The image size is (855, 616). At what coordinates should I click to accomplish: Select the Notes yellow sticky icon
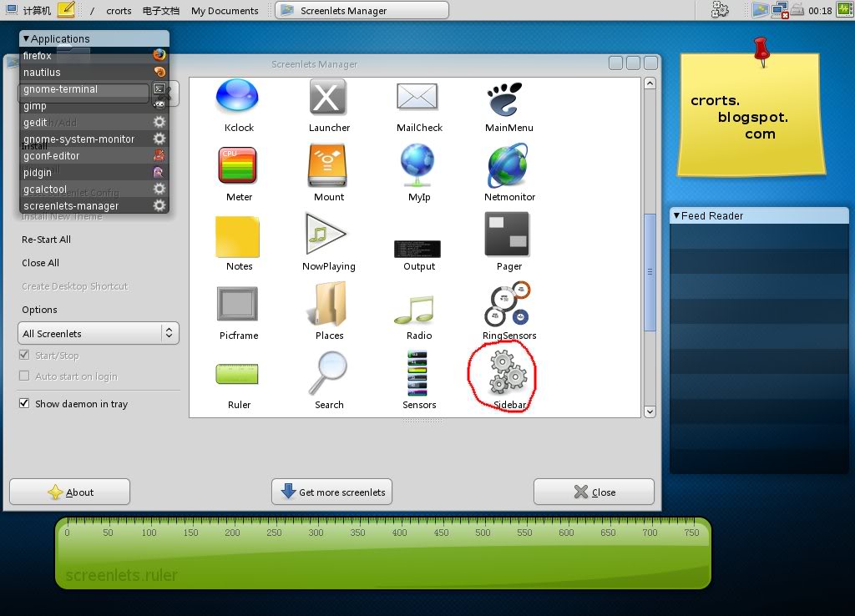point(237,236)
